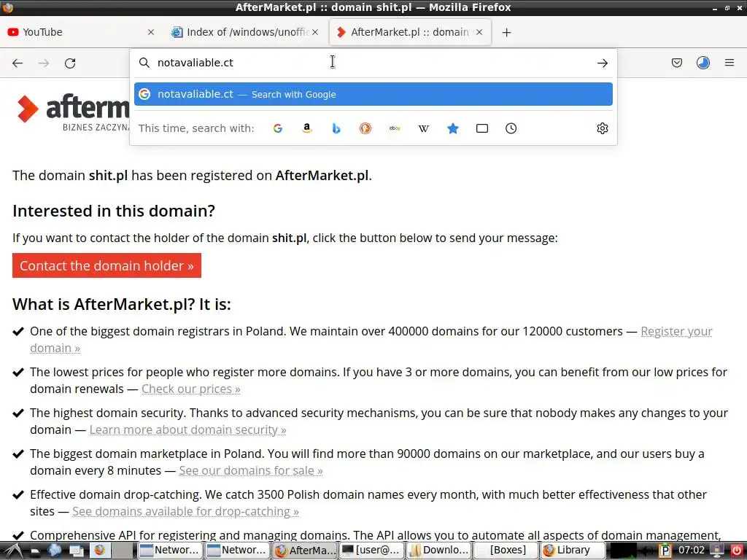Click Contact the domain holder button

(107, 265)
